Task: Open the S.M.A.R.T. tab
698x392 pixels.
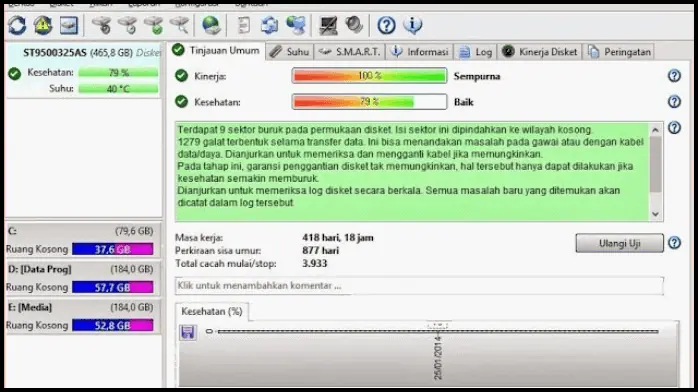Action: (x=350, y=52)
